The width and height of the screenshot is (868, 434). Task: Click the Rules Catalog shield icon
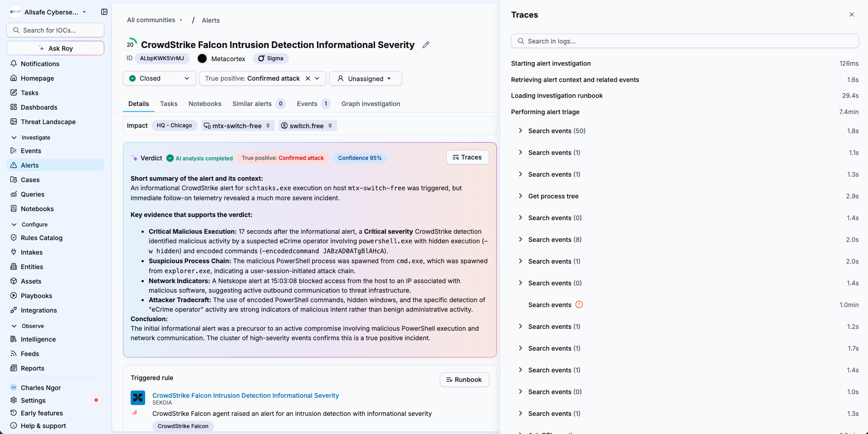point(14,237)
